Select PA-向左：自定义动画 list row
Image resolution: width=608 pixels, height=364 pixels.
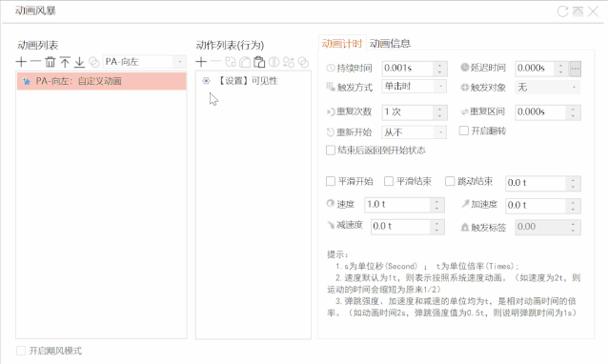pos(101,81)
